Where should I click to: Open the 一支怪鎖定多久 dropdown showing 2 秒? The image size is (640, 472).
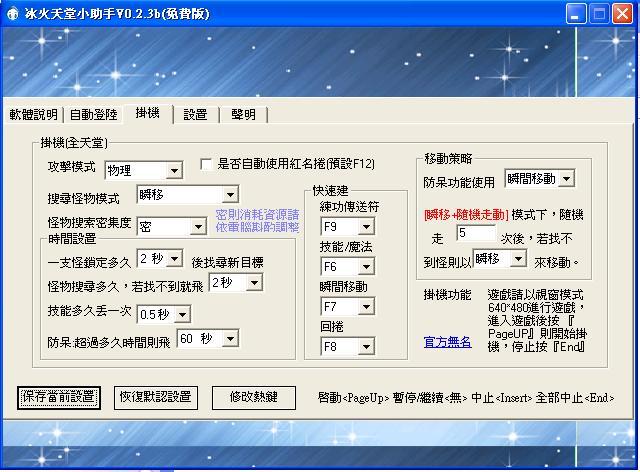(x=160, y=258)
